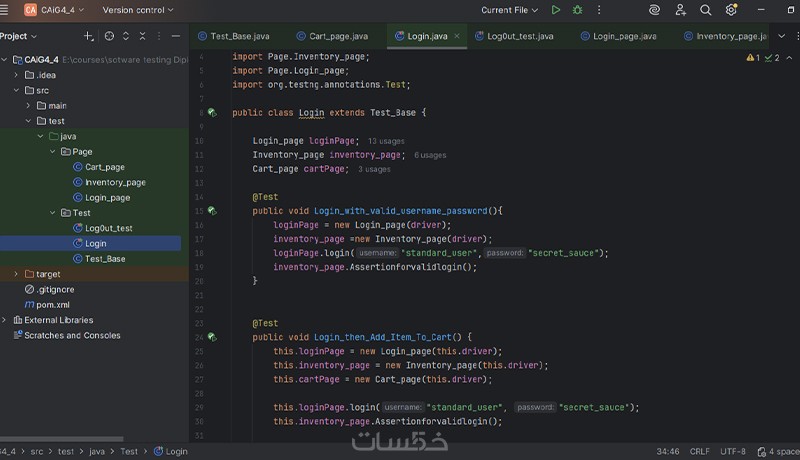Switch to the Login_page.java tab
Image resolution: width=800 pixels, height=460 pixels.
(619, 36)
